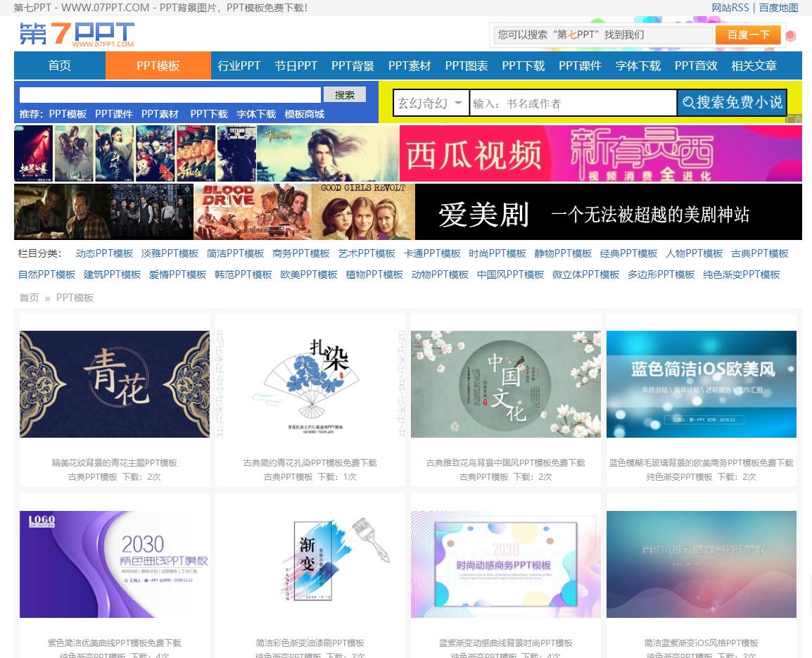Image resolution: width=812 pixels, height=658 pixels.
Task: Open the 人物PPT模板 category
Action: (x=694, y=253)
